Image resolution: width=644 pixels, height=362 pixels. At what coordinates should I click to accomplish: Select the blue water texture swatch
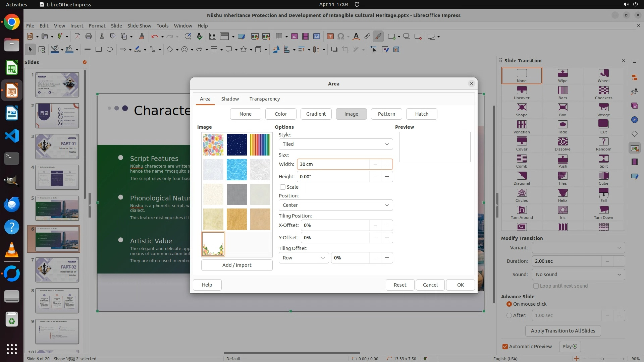(236, 170)
